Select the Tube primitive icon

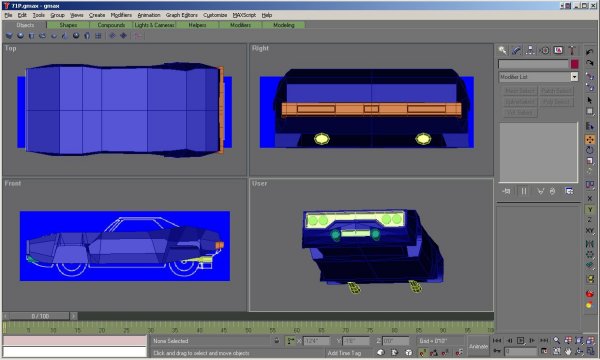[87, 36]
